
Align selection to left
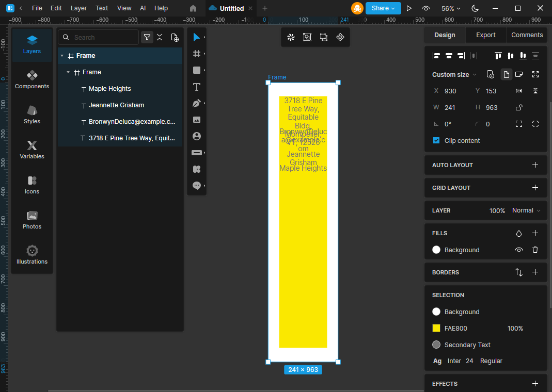[436, 56]
